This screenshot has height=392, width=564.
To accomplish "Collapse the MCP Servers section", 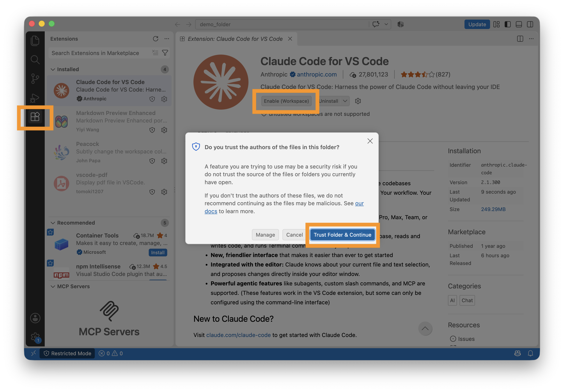I will 53,286.
